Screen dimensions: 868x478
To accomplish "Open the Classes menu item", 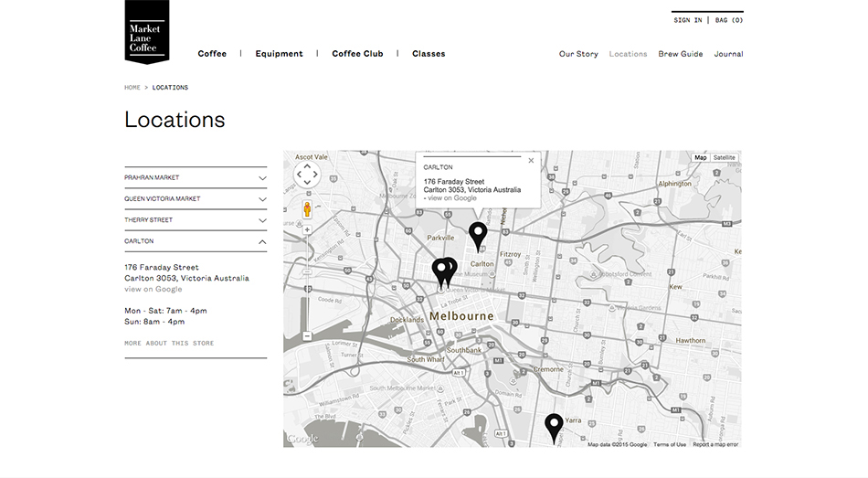I will (429, 54).
